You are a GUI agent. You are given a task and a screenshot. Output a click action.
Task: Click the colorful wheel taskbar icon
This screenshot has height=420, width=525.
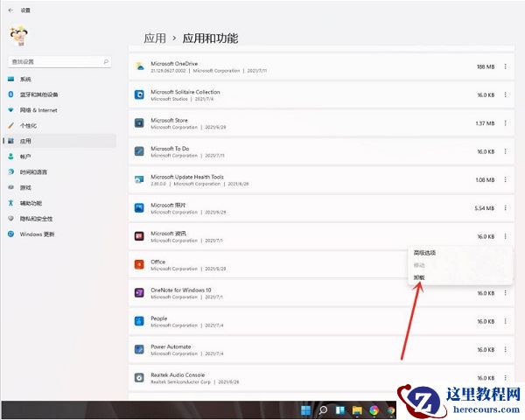tap(374, 410)
